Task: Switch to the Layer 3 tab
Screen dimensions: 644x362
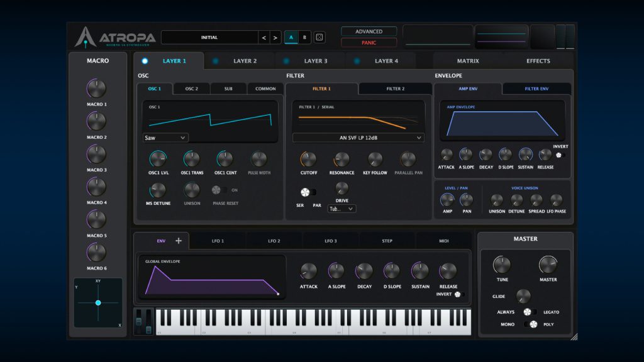Action: click(x=316, y=61)
